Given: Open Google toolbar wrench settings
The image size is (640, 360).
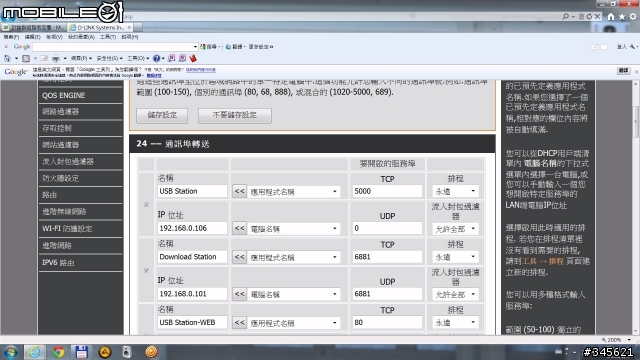Looking at the screenshot, I should [633, 47].
